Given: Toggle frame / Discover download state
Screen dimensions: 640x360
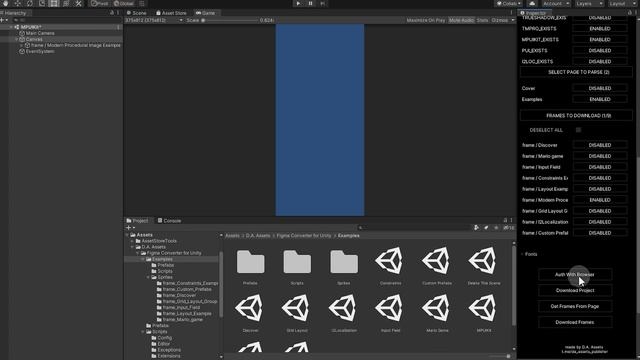Looking at the screenshot, I should point(600,145).
